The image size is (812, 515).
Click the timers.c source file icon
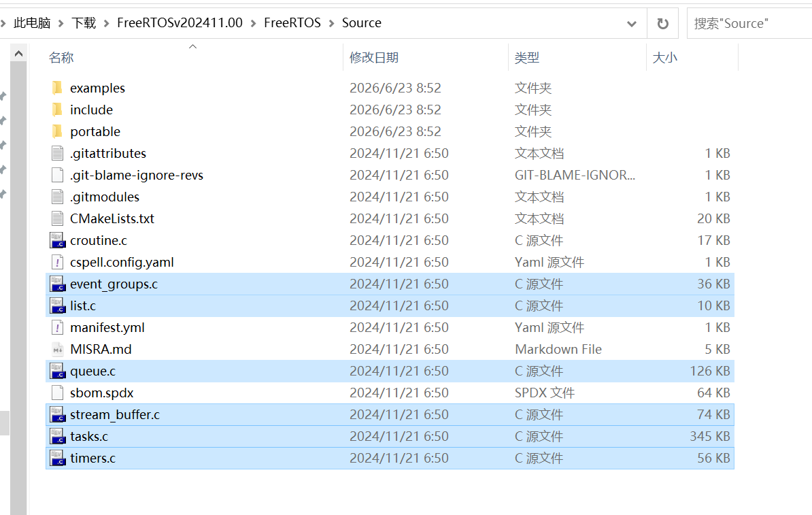(58, 458)
